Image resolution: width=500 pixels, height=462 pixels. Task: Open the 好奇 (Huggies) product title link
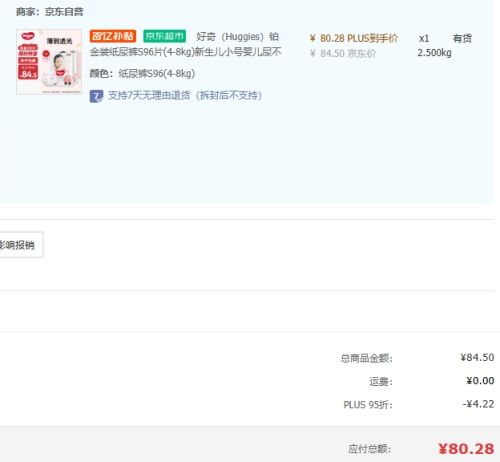(185, 44)
